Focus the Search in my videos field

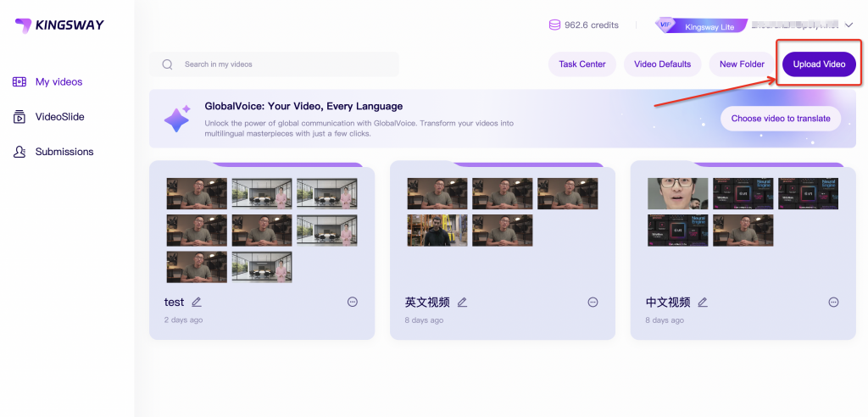pyautogui.click(x=274, y=64)
